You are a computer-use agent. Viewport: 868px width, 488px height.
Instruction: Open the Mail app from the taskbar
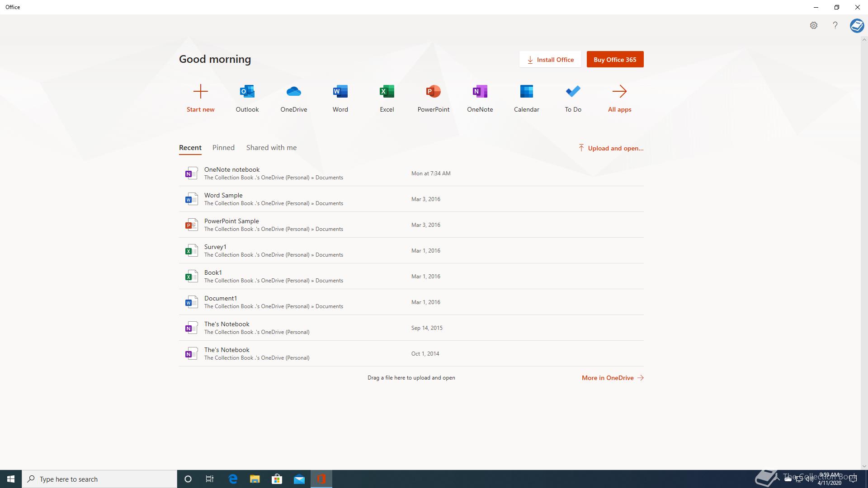click(299, 479)
